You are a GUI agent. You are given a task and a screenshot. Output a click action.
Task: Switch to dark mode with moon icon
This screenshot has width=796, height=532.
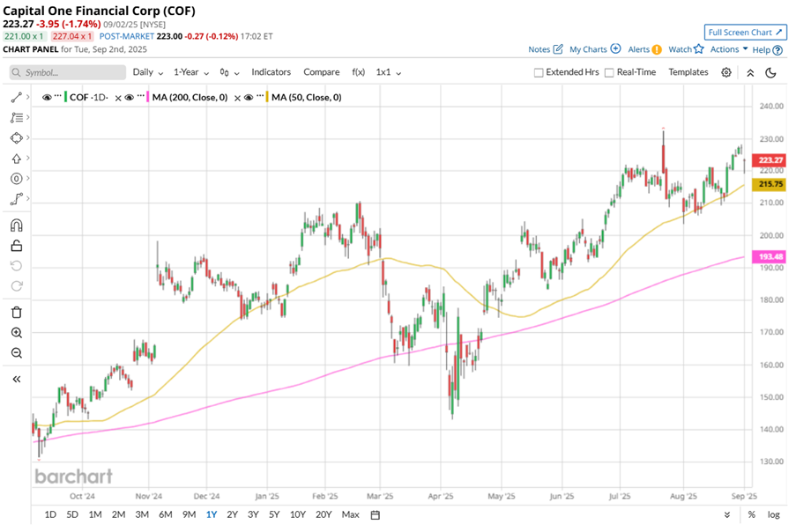pos(770,72)
